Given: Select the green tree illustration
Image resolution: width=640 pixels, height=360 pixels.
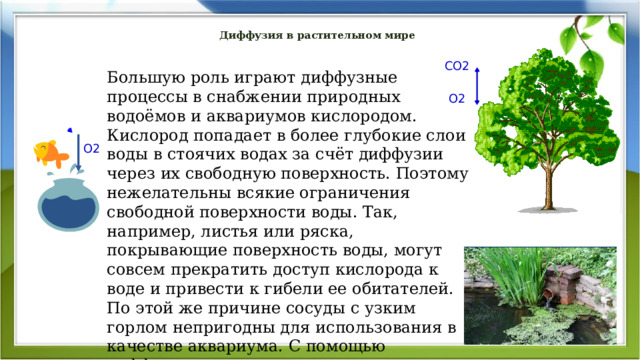Looking at the screenshot, I should [548, 131].
